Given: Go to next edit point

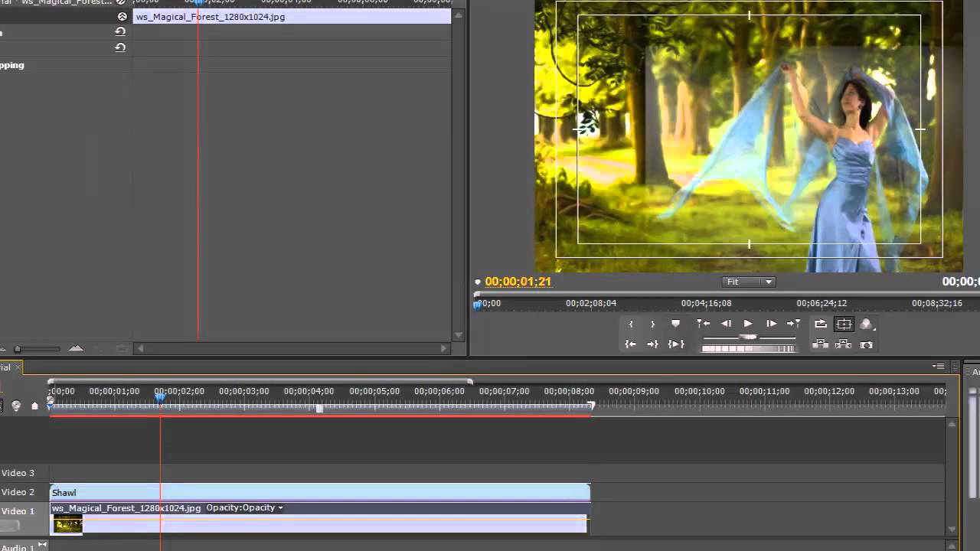Looking at the screenshot, I should coord(794,324).
